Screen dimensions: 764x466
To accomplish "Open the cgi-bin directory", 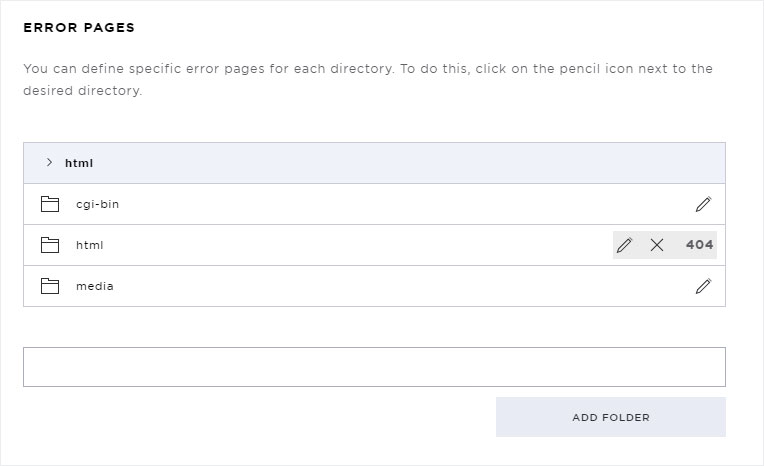I will point(97,204).
